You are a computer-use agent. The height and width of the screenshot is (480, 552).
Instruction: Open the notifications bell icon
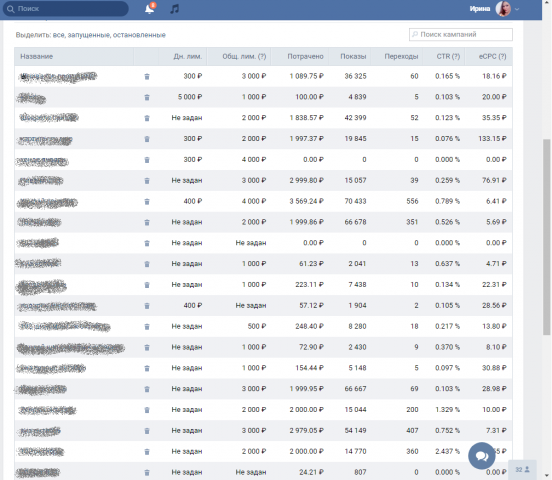click(150, 9)
